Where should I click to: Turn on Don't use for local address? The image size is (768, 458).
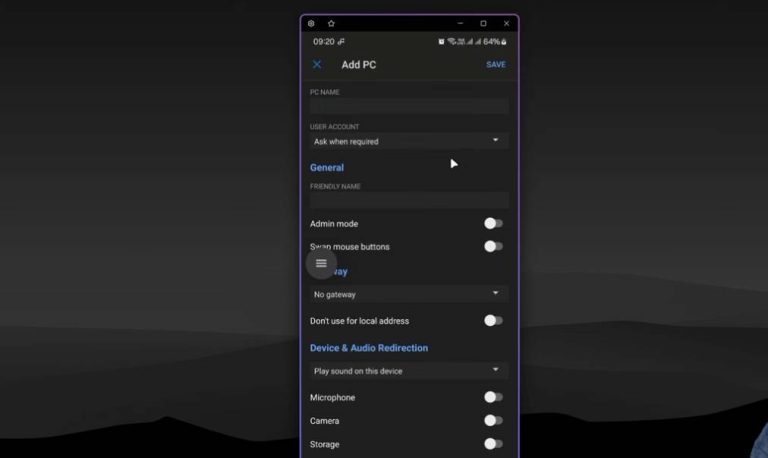pos(493,320)
